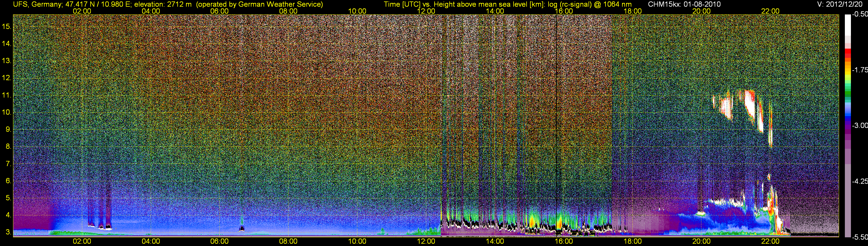
Task: Click '18:00' on the bottom time axis
Action: (x=632, y=241)
